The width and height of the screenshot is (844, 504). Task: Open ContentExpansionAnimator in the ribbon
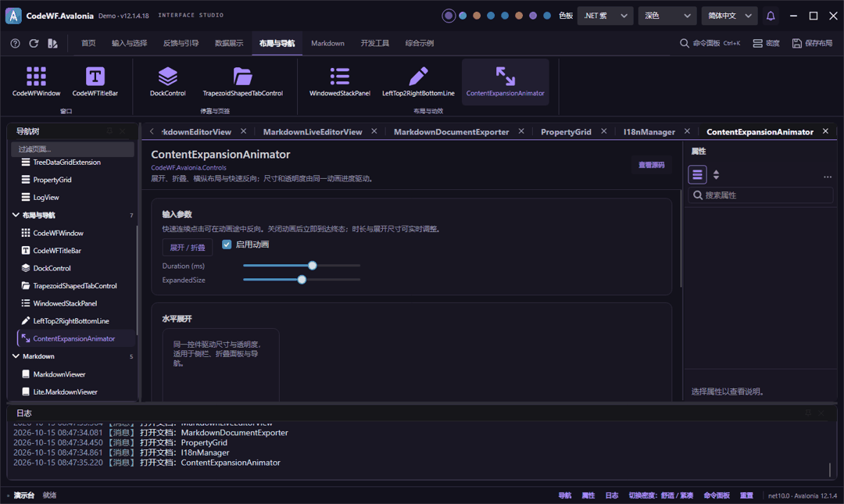tap(505, 82)
